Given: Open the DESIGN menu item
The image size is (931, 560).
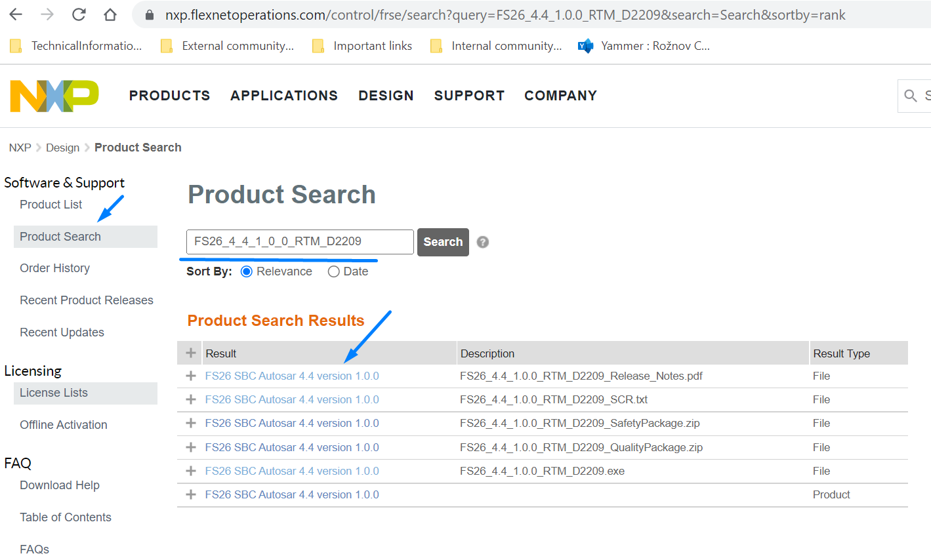Looking at the screenshot, I should pos(386,96).
